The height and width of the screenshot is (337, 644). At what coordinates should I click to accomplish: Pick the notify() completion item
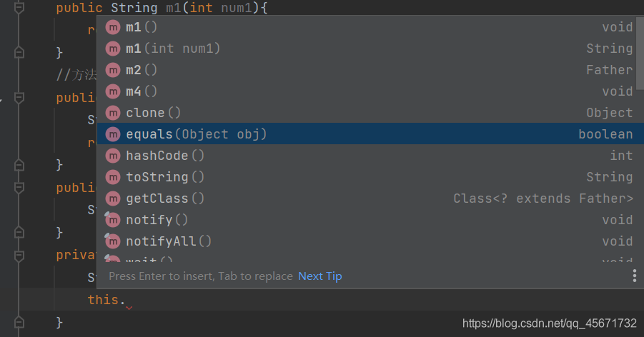pyautogui.click(x=157, y=220)
